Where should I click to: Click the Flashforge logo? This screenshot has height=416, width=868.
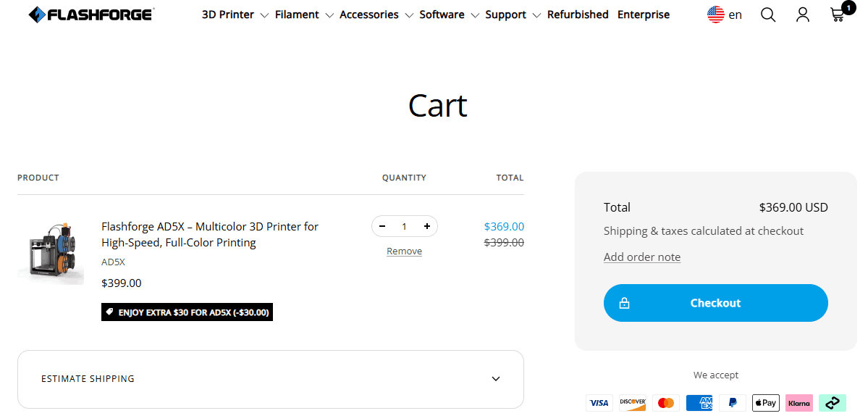click(91, 14)
